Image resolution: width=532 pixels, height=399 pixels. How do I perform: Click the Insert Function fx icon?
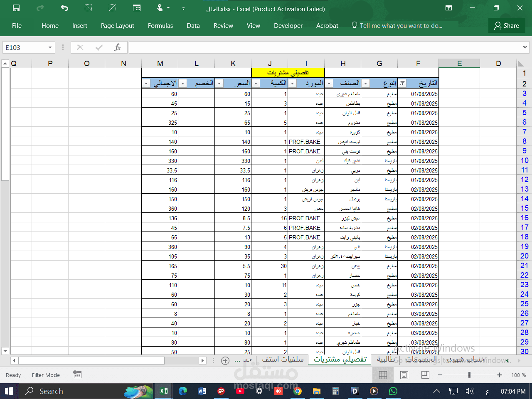[117, 47]
